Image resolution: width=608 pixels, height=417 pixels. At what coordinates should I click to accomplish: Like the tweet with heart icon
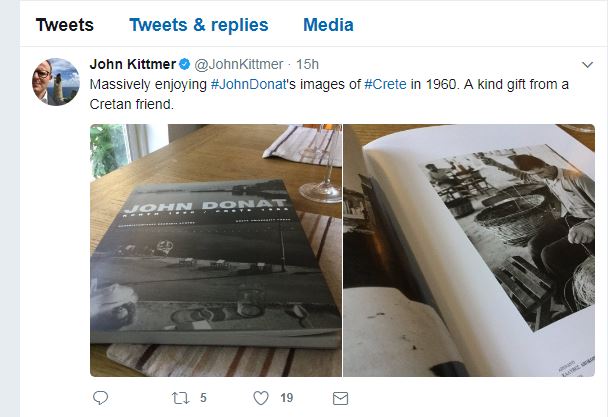261,398
